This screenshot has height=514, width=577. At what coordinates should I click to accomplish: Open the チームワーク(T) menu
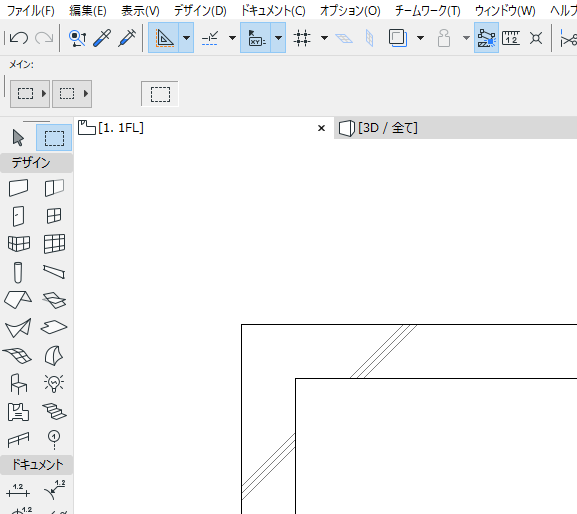coord(428,11)
